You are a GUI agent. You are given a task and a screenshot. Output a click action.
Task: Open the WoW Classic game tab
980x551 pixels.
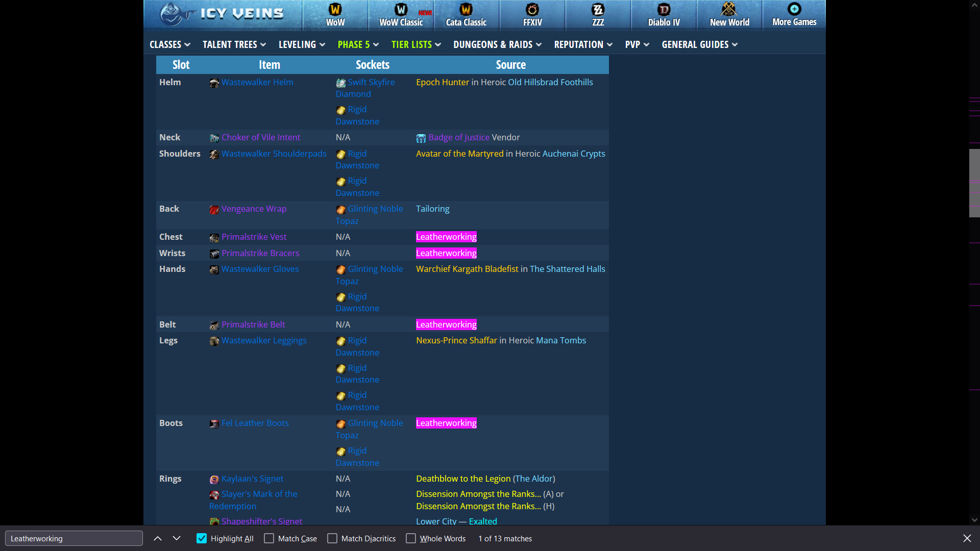pyautogui.click(x=401, y=15)
